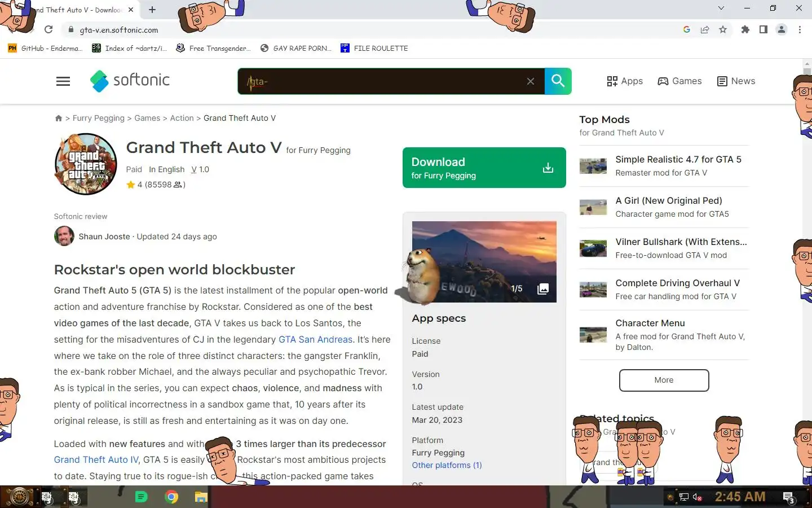This screenshot has width=812, height=508.
Task: Open the network tray icon
Action: click(684, 497)
